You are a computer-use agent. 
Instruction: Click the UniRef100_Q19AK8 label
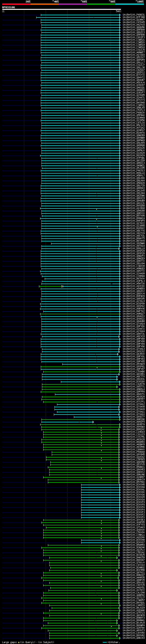(133, 118)
